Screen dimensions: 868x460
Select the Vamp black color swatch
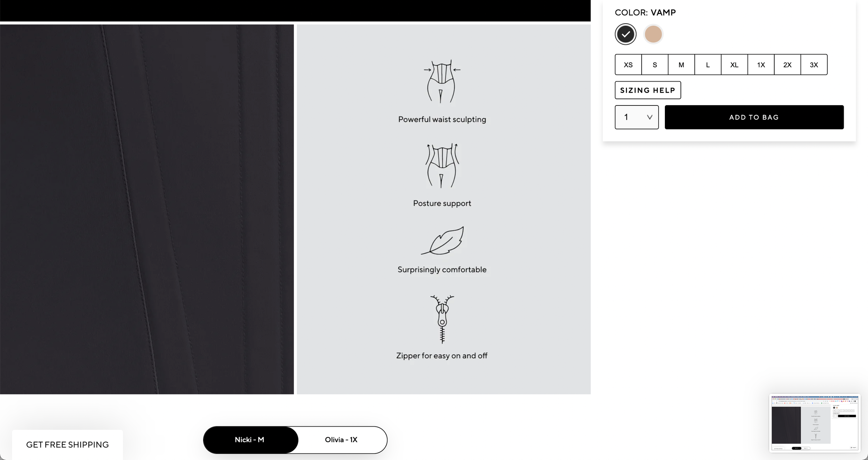point(625,34)
